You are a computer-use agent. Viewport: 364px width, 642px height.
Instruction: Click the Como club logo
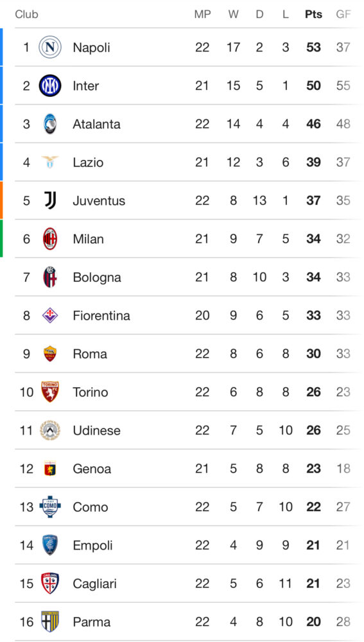50,507
